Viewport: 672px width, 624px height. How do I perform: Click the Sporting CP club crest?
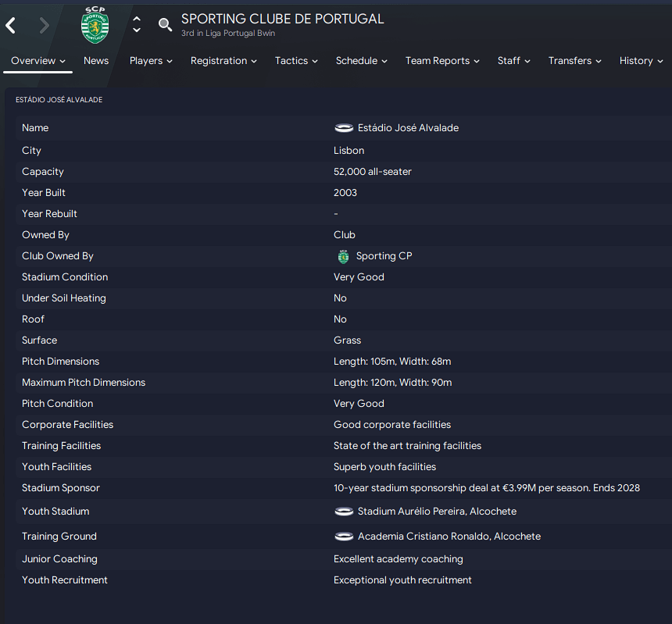point(95,25)
